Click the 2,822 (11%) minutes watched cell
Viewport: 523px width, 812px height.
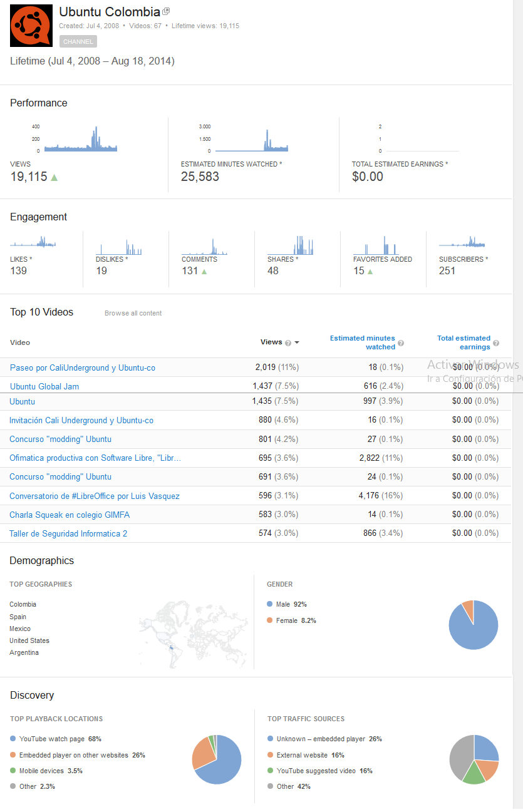381,458
